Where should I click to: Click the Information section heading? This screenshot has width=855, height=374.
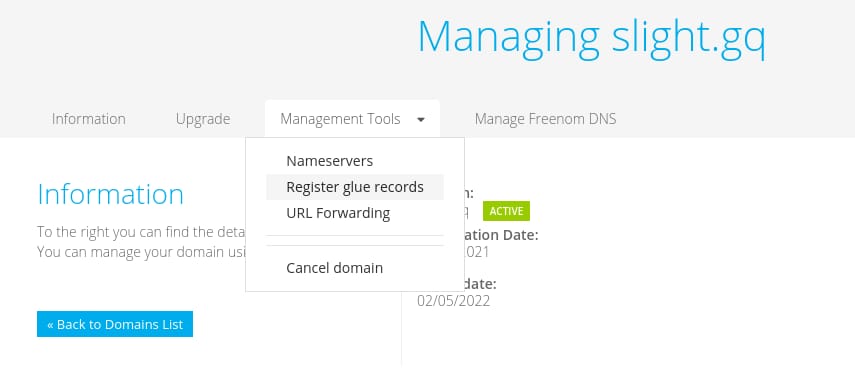tap(111, 195)
